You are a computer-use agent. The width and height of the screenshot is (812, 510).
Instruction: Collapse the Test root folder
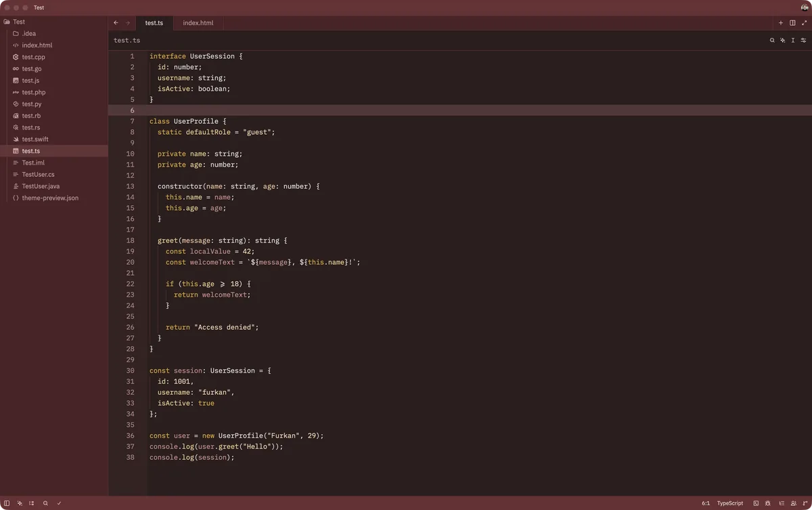click(x=54, y=22)
